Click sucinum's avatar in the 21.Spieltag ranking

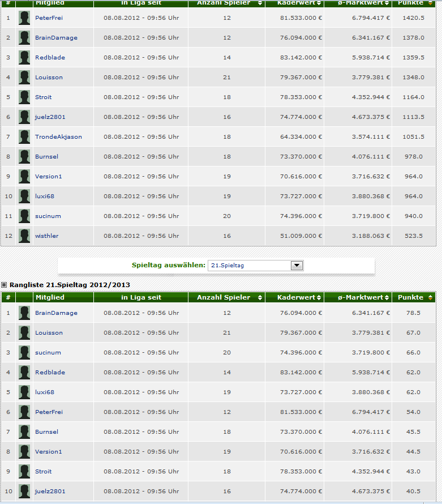click(24, 353)
